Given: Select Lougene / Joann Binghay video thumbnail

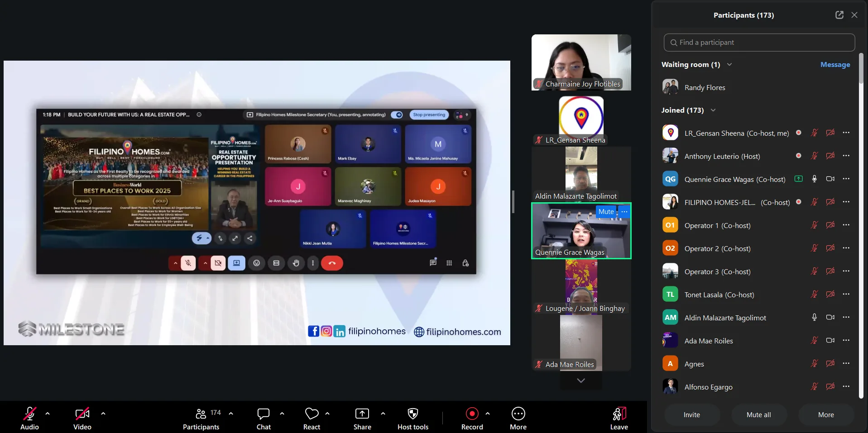Looking at the screenshot, I should point(581,287).
